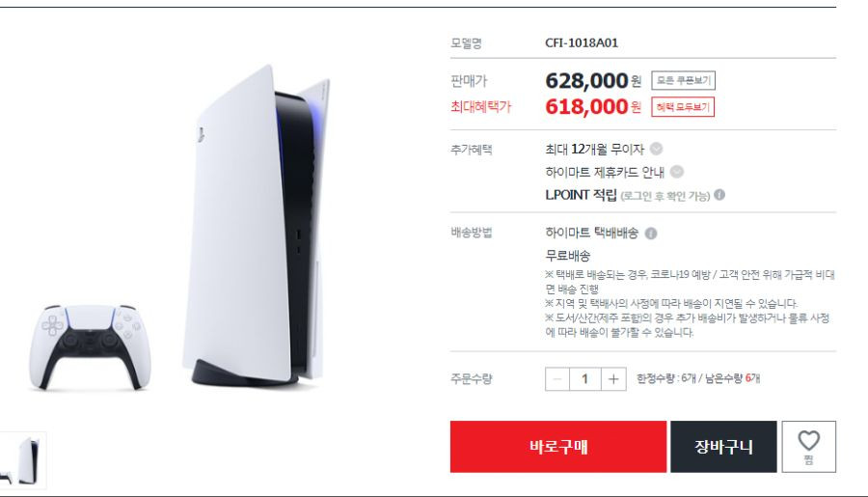Open the 하이마트 택배배송 info icon
The width and height of the screenshot is (868, 497).
tap(651, 234)
